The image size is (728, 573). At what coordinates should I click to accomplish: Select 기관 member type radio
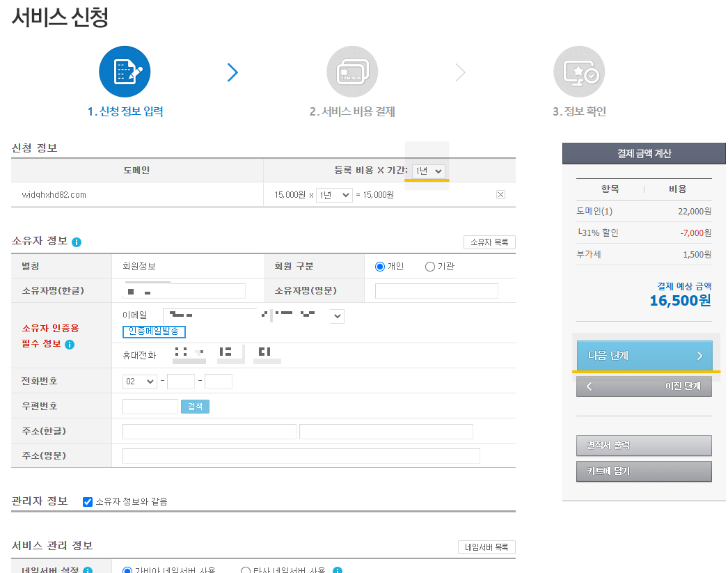430,267
